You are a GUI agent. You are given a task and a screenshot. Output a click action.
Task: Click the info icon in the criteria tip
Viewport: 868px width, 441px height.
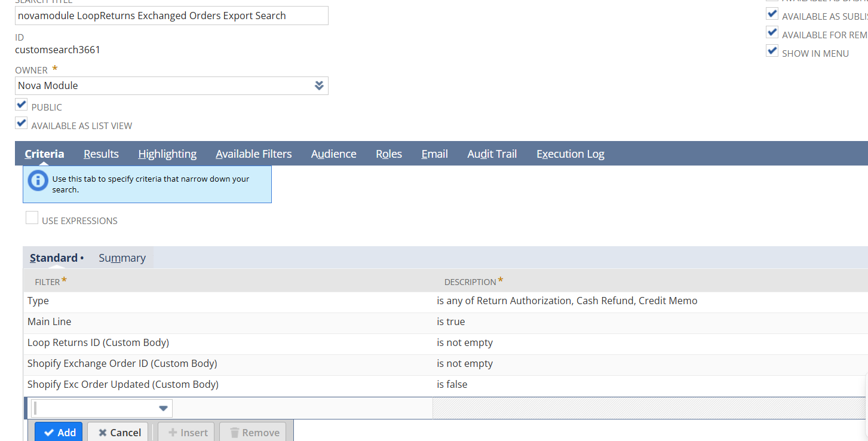(38, 180)
